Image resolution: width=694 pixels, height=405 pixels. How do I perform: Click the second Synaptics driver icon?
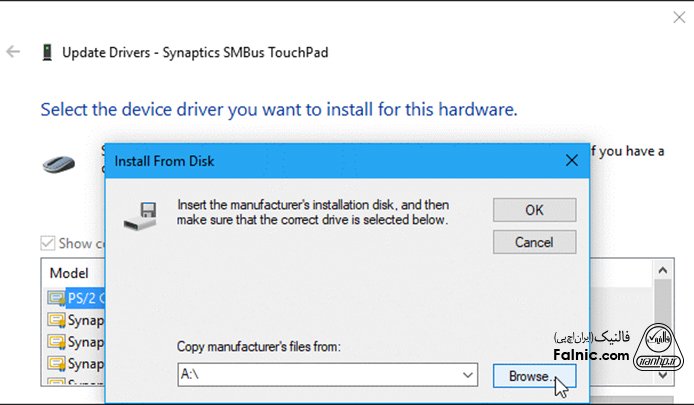click(54, 342)
